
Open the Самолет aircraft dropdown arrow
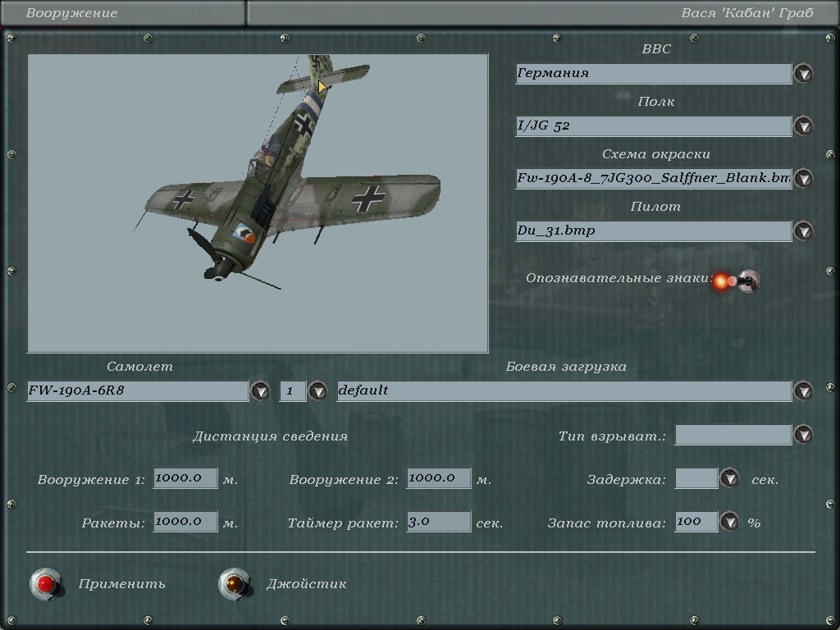coord(260,391)
